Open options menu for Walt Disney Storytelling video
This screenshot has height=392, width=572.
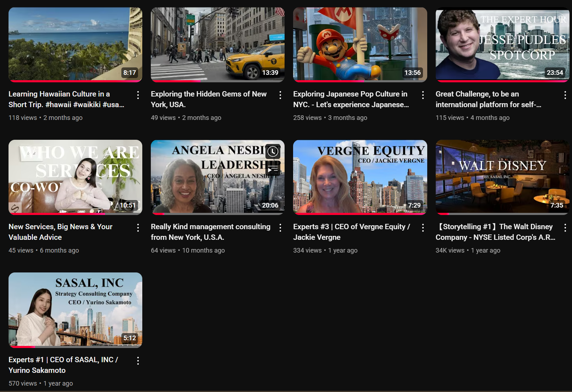[565, 228]
